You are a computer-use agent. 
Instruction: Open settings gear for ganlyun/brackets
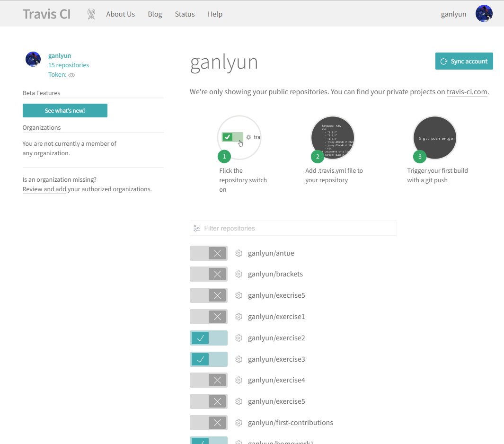[x=239, y=274]
